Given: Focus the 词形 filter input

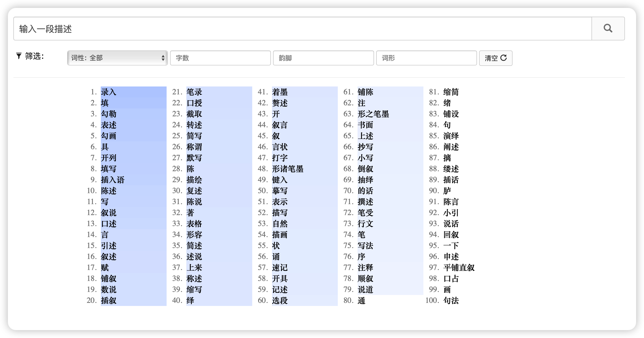Looking at the screenshot, I should [426, 58].
